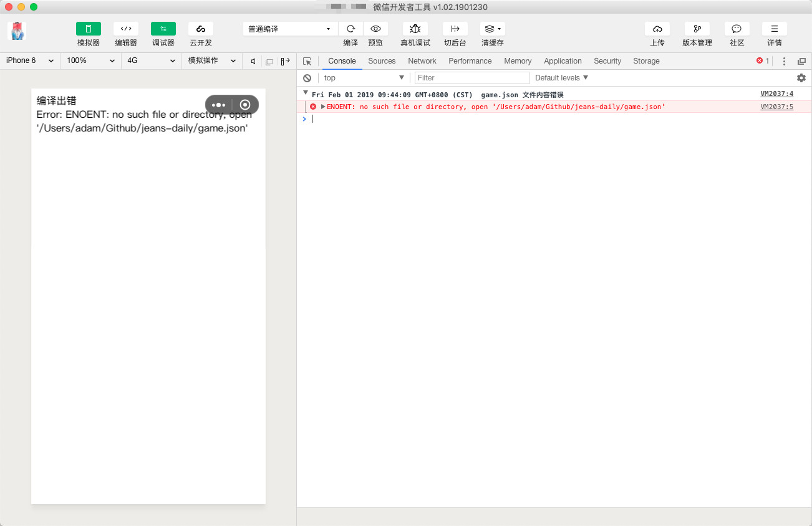The height and width of the screenshot is (526, 812).
Task: Toggle the editor (编辑器) panel button
Action: (x=125, y=29)
